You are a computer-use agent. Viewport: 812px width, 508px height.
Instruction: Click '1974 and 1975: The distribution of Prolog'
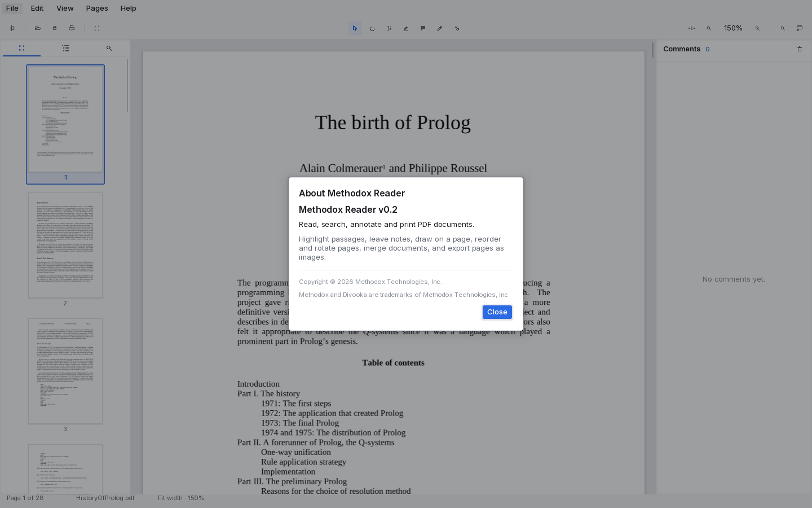[333, 433]
